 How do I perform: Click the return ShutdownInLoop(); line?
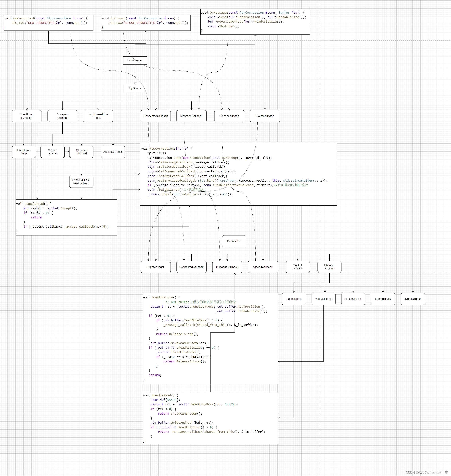(x=180, y=414)
